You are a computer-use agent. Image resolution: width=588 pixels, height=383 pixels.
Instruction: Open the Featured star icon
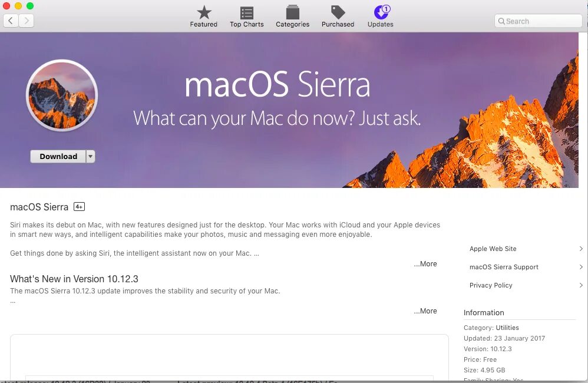tap(204, 12)
